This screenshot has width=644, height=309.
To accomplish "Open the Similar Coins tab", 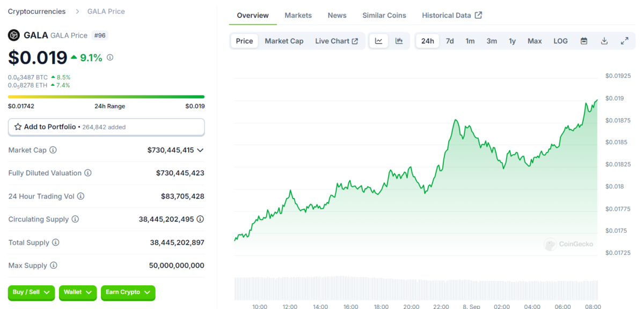I will pos(384,16).
